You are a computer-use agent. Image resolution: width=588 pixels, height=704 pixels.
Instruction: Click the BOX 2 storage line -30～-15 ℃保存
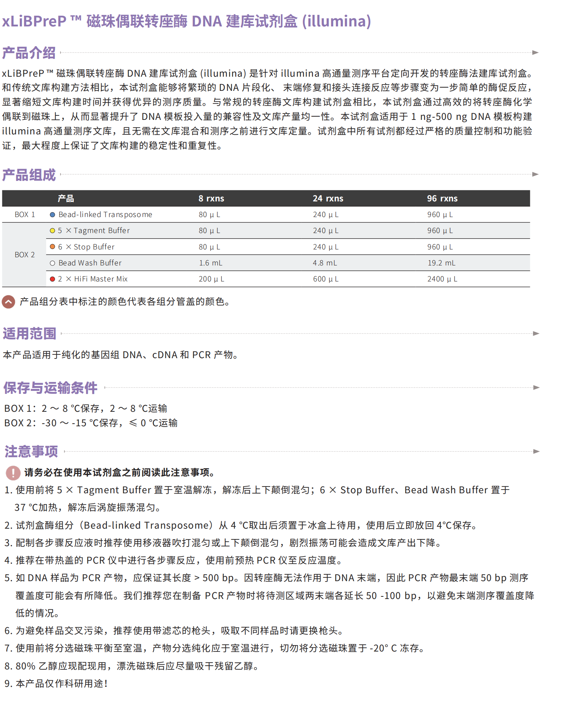[91, 423]
